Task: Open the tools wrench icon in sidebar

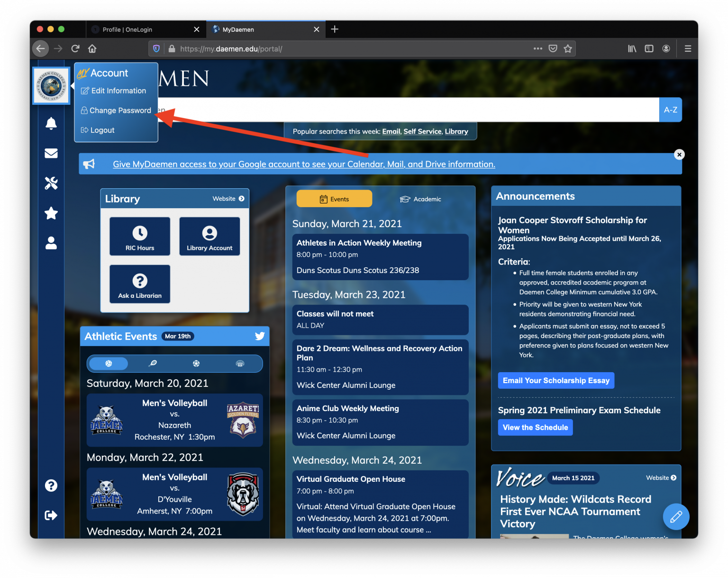Action: click(51, 183)
